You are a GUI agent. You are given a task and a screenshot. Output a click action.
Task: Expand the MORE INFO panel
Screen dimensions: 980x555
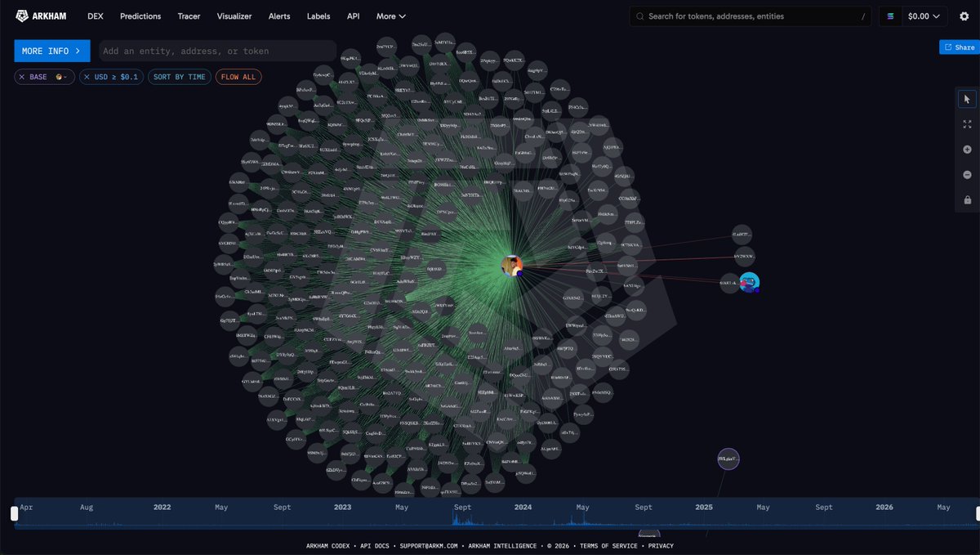click(x=52, y=51)
